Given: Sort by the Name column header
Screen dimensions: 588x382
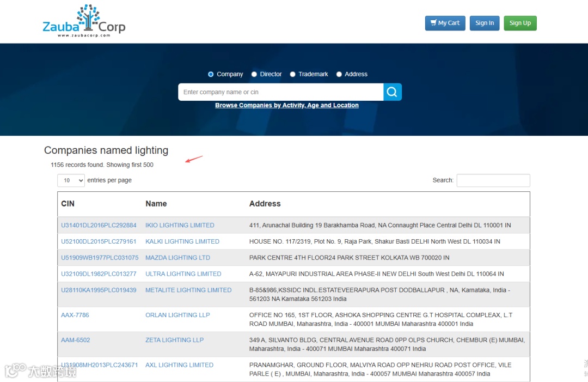Looking at the screenshot, I should [156, 204].
